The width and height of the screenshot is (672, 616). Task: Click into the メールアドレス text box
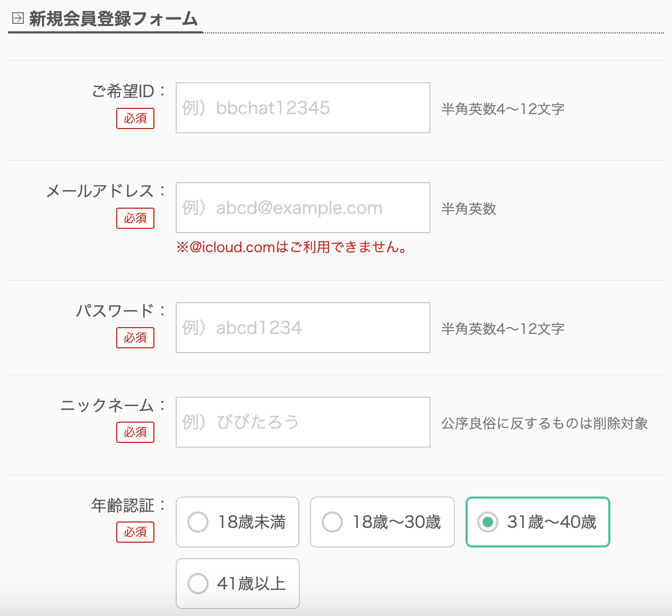tap(303, 208)
